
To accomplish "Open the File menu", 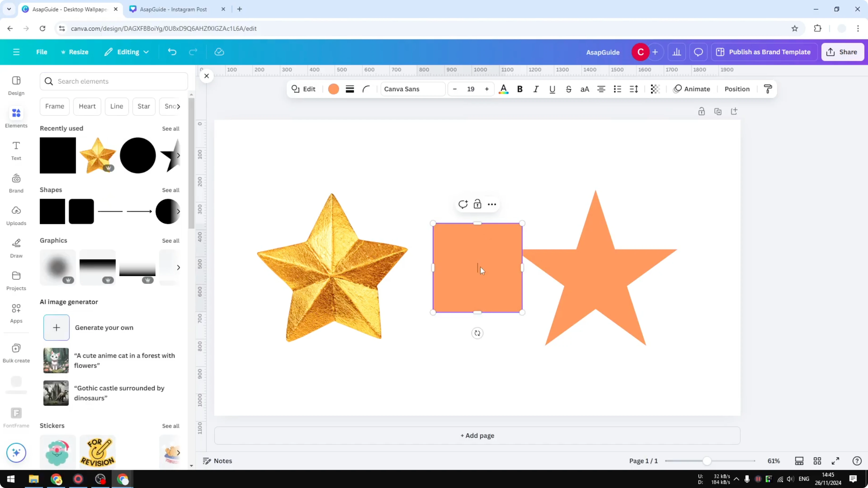I will (42, 52).
